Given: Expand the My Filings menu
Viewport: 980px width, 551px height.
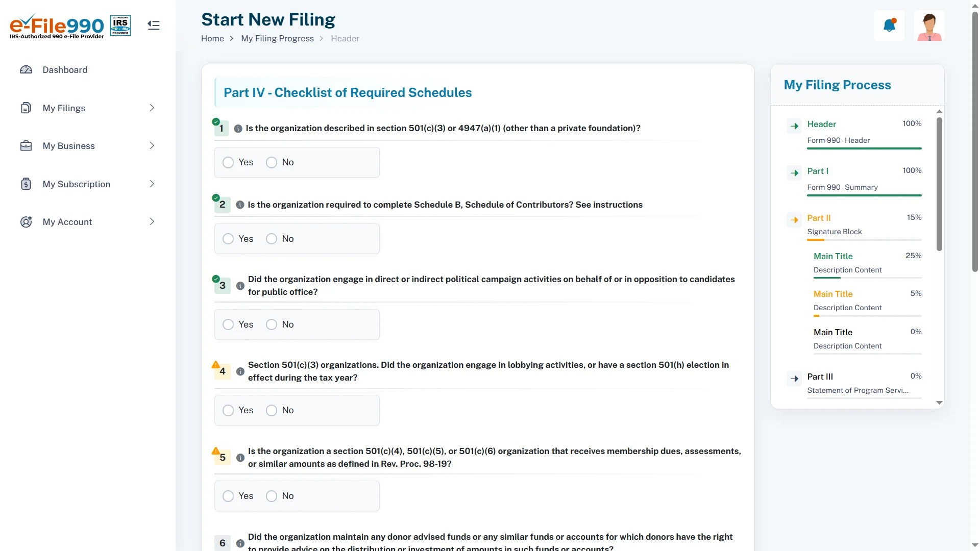Looking at the screenshot, I should pos(152,108).
